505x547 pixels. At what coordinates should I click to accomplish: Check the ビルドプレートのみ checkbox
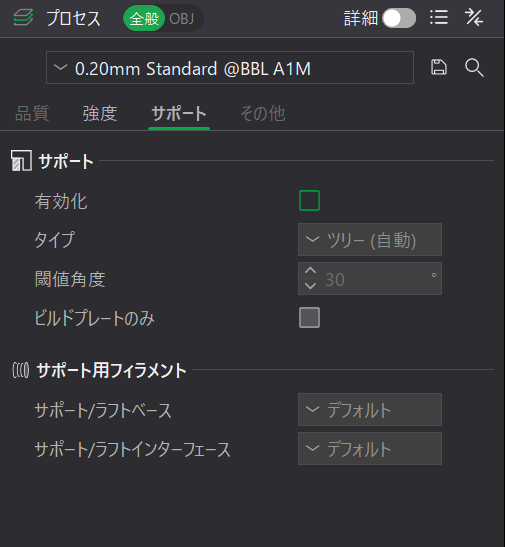point(309,317)
